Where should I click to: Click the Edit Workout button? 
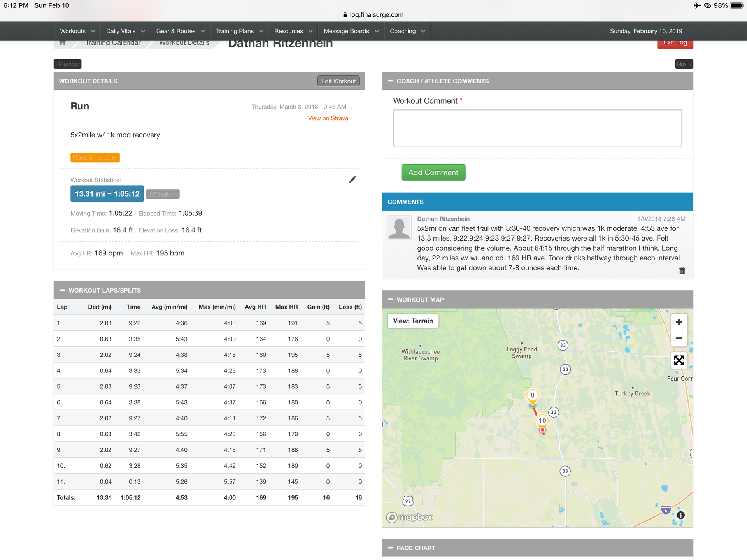pos(338,81)
